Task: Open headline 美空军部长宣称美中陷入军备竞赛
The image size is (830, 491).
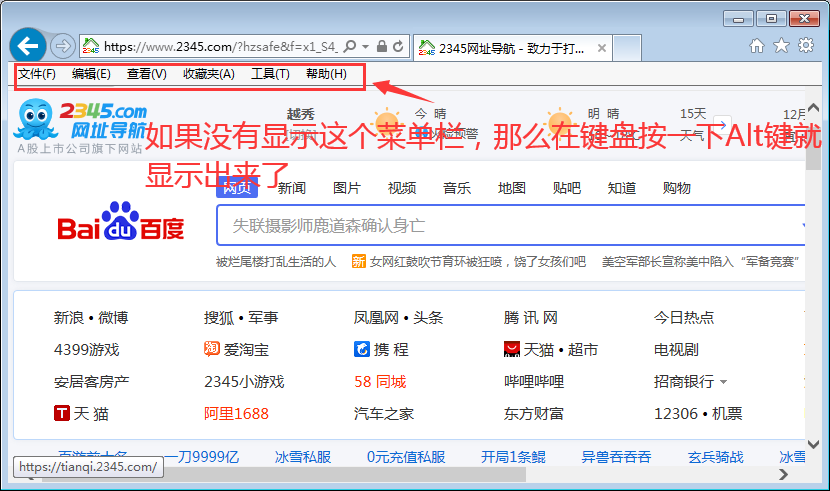Action: coord(700,262)
